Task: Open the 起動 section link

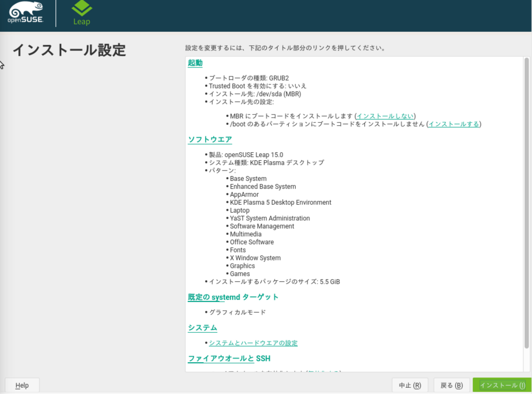Action: click(x=195, y=63)
